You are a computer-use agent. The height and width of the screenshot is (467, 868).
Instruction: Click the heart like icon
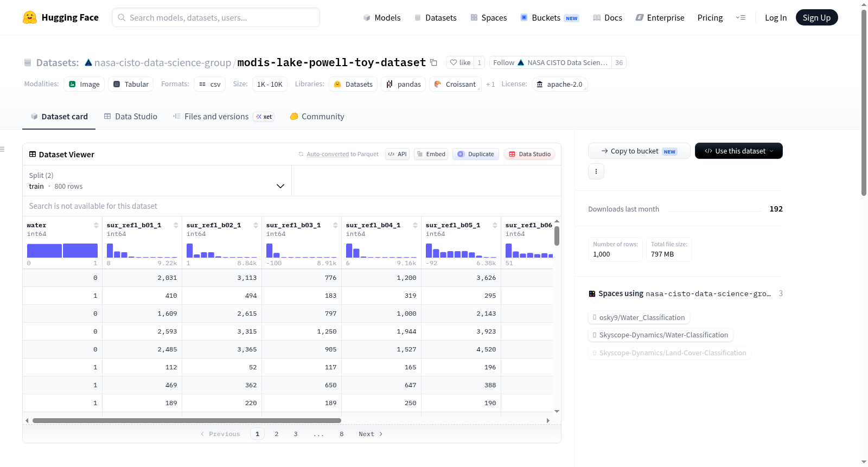(454, 62)
